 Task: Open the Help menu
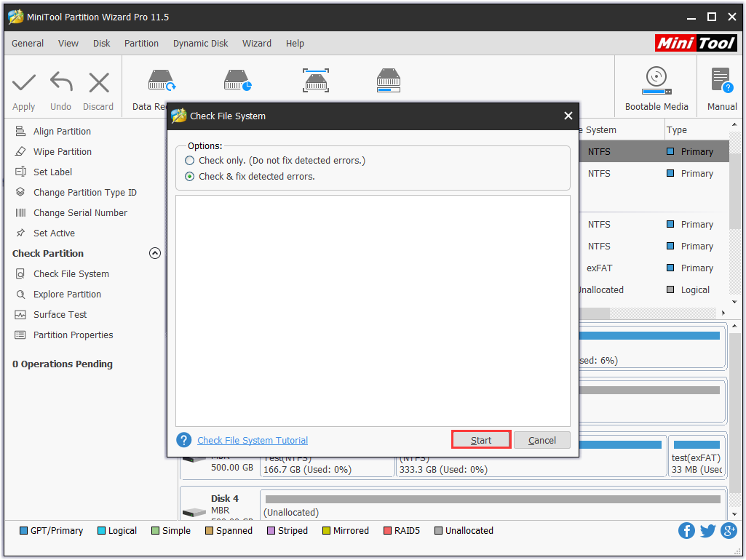[295, 43]
